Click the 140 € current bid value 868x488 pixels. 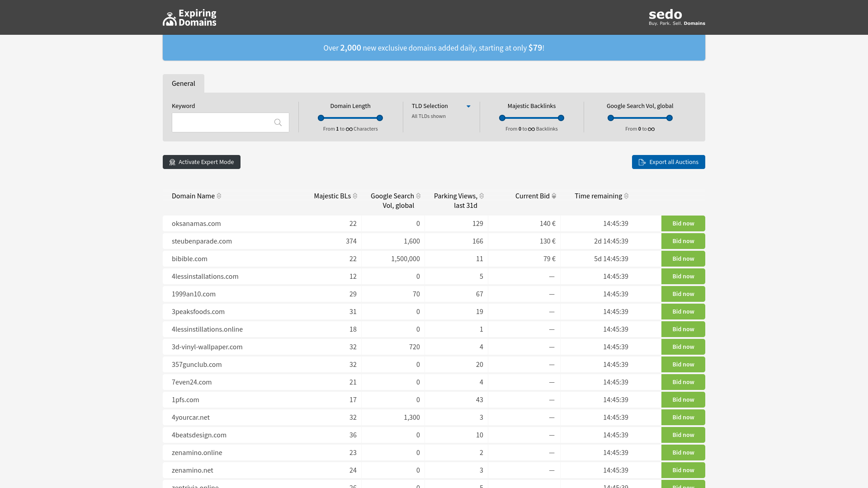(547, 223)
